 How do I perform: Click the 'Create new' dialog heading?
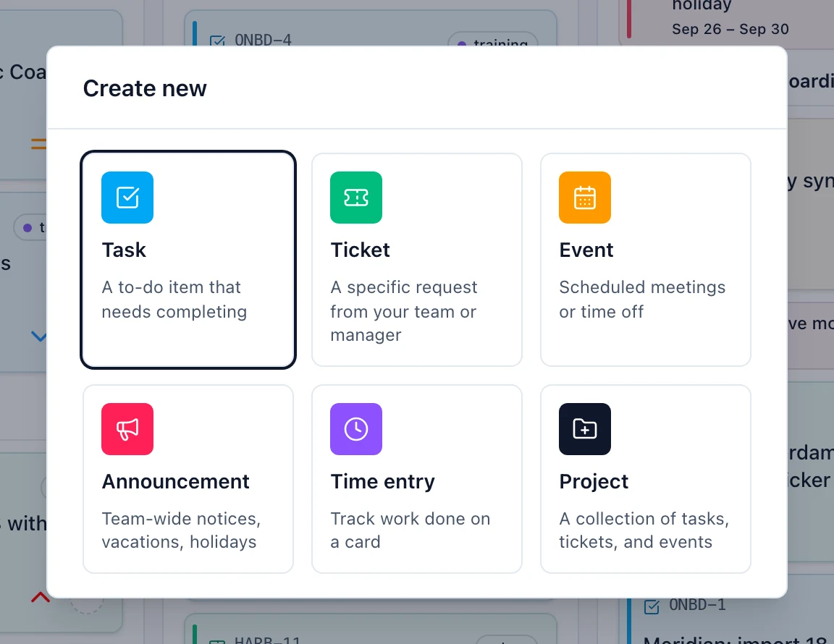tap(145, 88)
